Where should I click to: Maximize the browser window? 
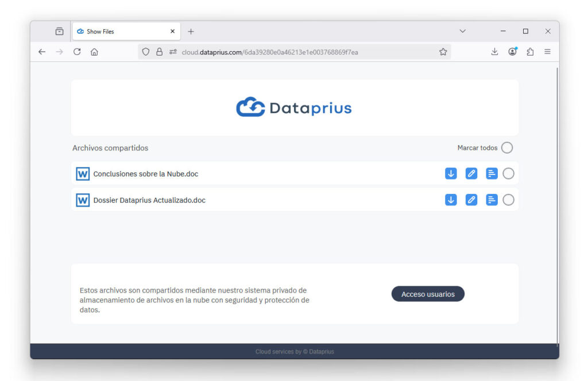pos(525,31)
